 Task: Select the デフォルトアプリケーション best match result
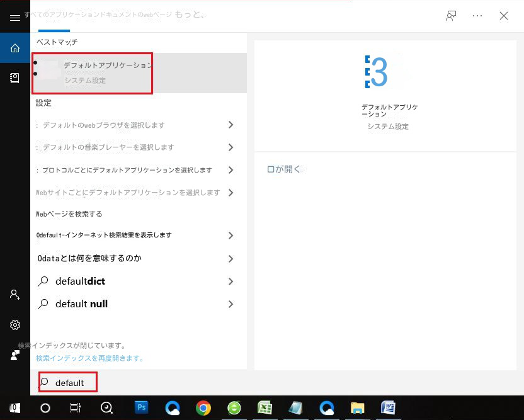tap(107, 72)
